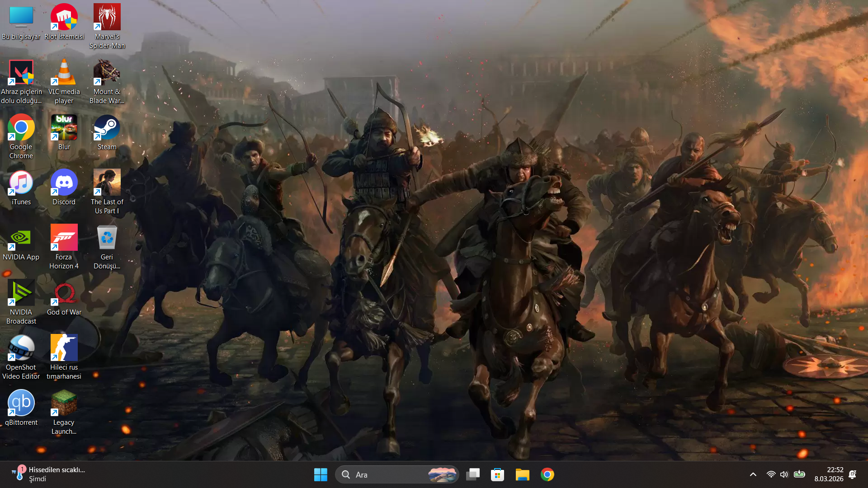
Task: Open VLC media player shortcut
Action: 64,82
